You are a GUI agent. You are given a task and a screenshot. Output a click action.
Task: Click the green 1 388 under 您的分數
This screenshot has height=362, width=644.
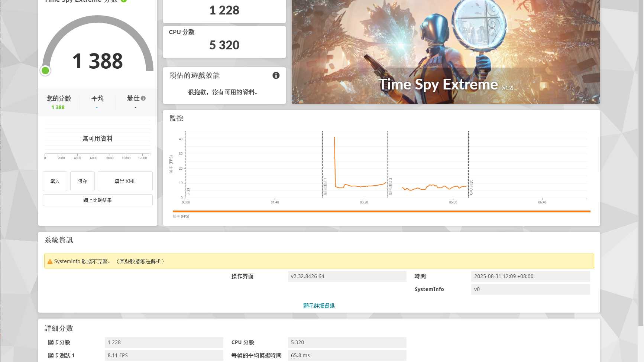(x=58, y=107)
